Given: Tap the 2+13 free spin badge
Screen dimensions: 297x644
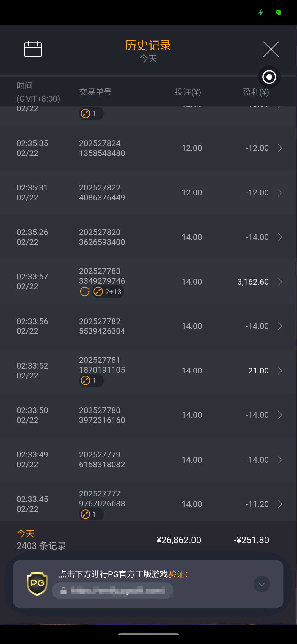Looking at the screenshot, I should pos(108,291).
